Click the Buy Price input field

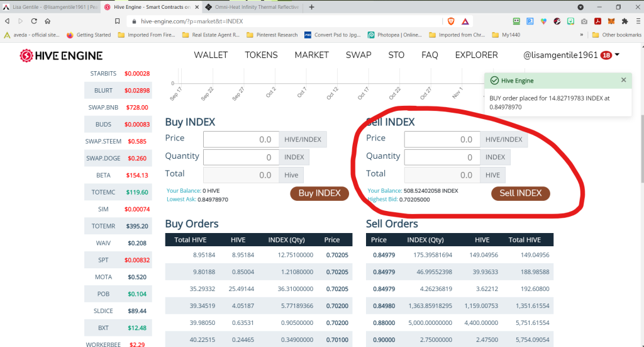coord(241,139)
